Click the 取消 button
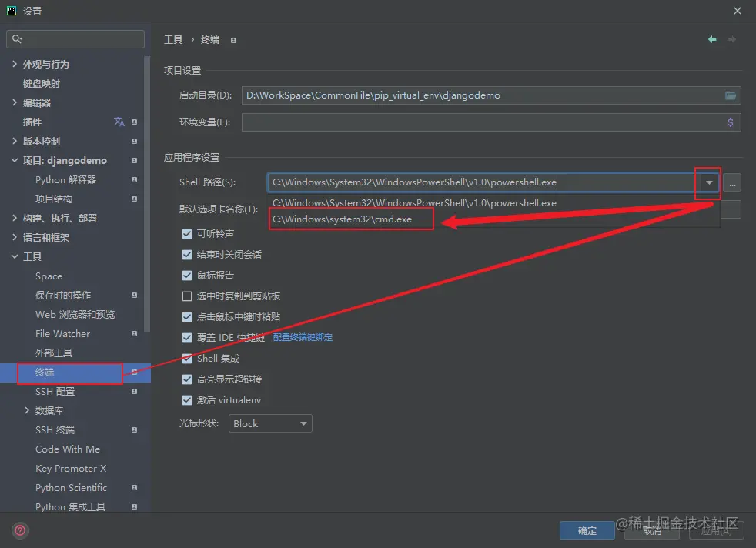 click(x=652, y=530)
